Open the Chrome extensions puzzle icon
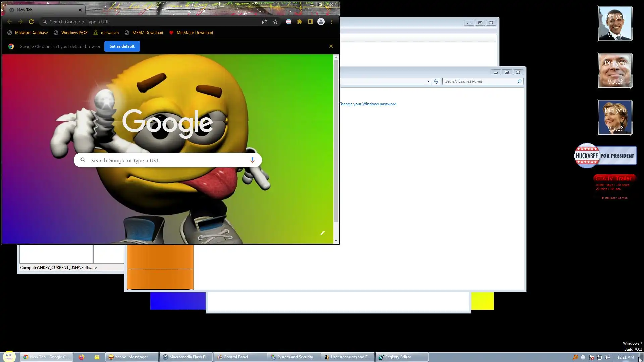The width and height of the screenshot is (644, 362). [300, 22]
